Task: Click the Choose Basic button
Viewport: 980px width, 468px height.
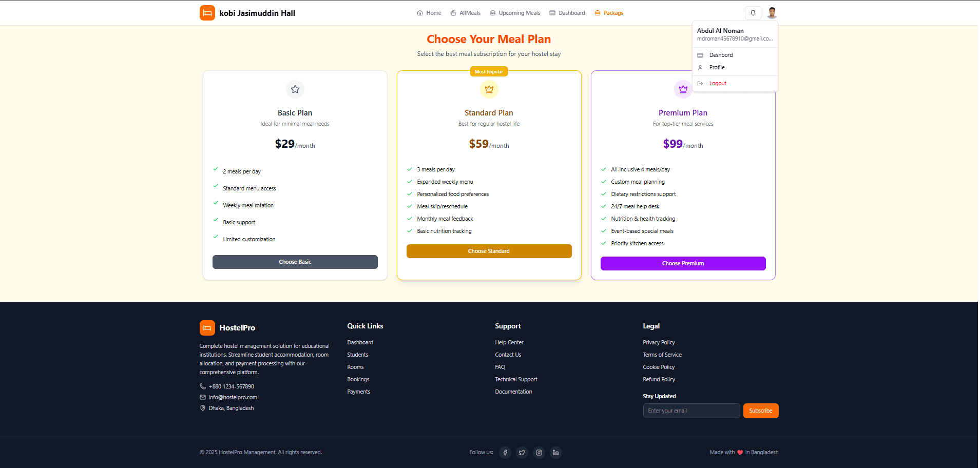Action: 295,262
